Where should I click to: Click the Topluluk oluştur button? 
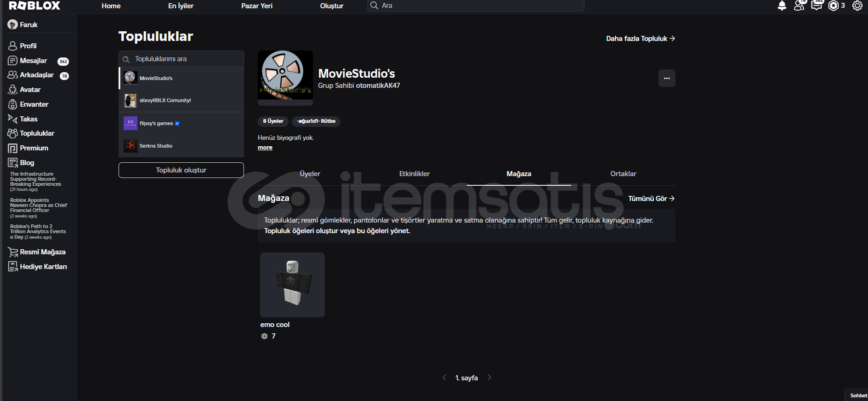click(x=181, y=170)
